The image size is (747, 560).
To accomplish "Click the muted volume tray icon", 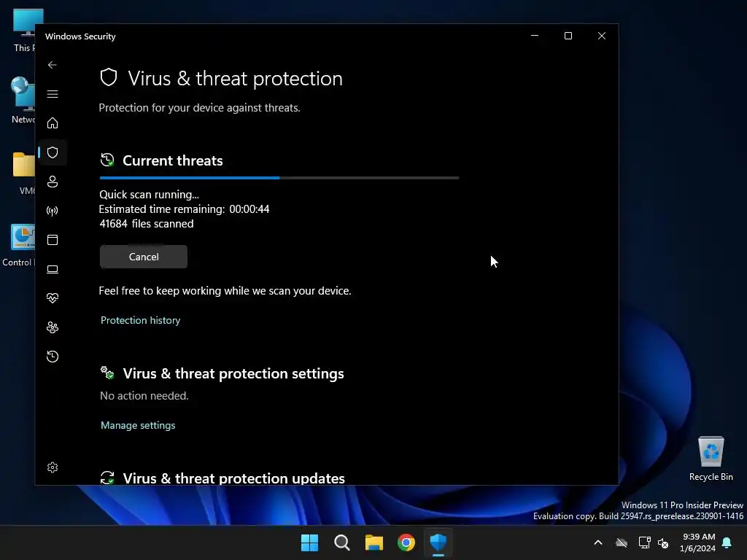I will pyautogui.click(x=663, y=542).
